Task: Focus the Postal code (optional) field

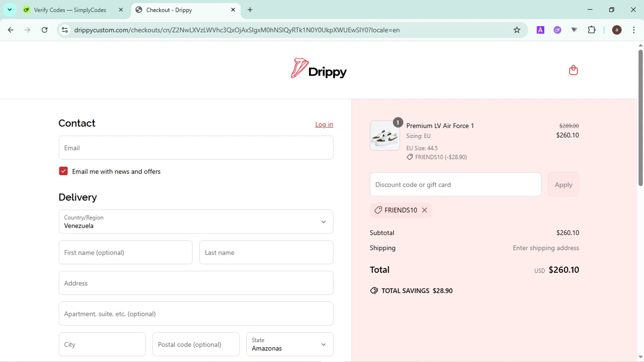Action: (x=196, y=344)
